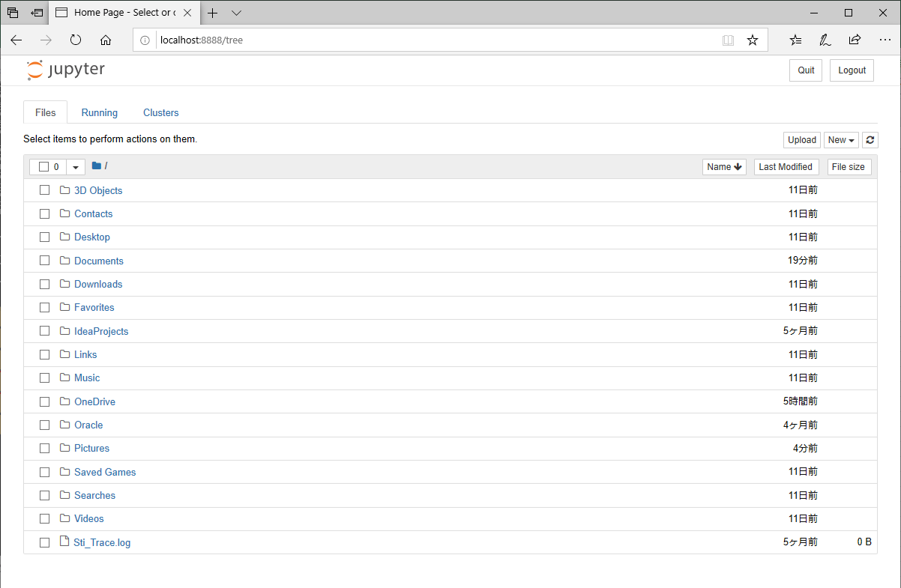Open the Sti_Trace.log file link
Image resolution: width=901 pixels, height=588 pixels.
click(102, 542)
